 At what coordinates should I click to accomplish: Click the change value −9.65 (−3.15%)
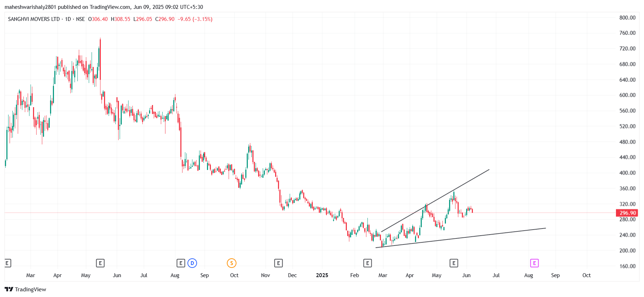tap(195, 19)
